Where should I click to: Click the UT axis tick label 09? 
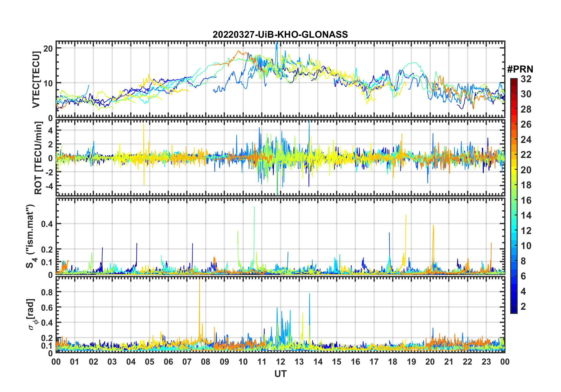point(224,362)
